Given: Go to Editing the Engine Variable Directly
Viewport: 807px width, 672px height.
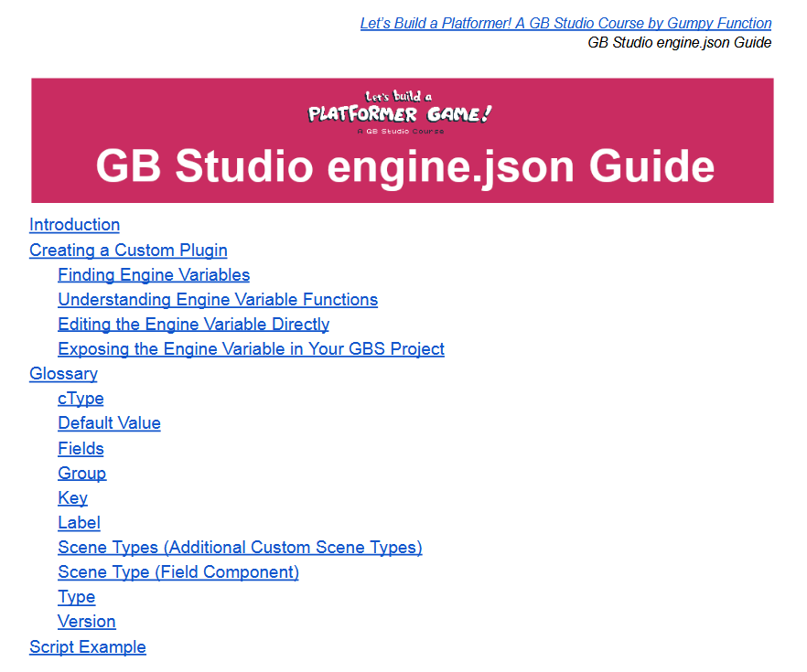Looking at the screenshot, I should (194, 324).
